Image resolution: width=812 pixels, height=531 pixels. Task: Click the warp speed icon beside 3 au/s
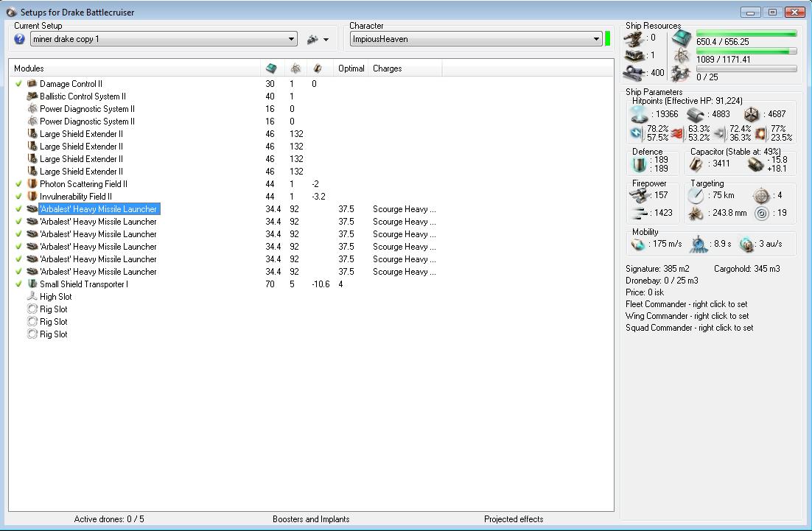pos(746,244)
